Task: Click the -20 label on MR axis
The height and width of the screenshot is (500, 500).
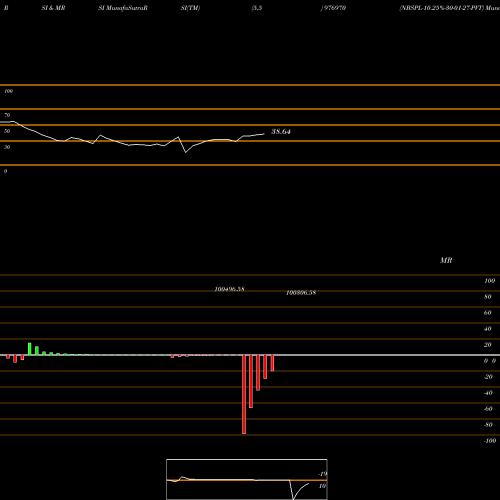Action: click(x=488, y=377)
